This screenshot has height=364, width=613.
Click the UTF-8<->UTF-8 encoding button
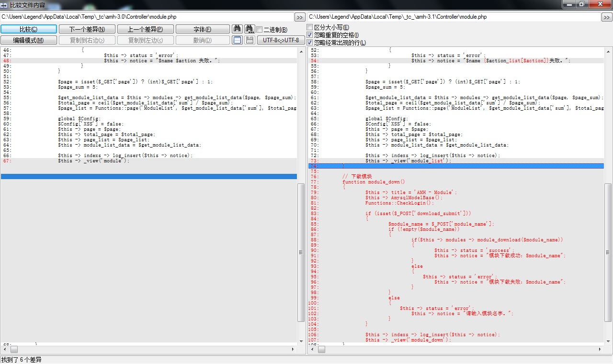281,40
